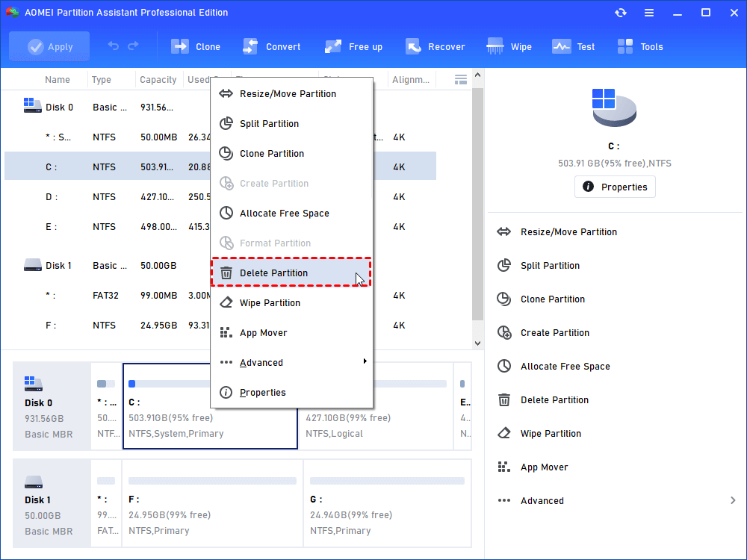Open the Tools toolbar menu
Image resolution: width=747 pixels, height=560 pixels.
click(640, 46)
